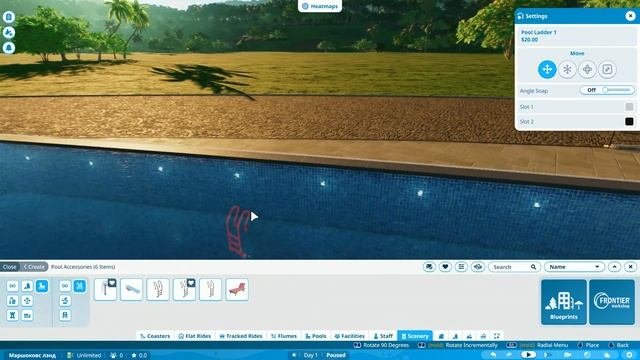Select the highlighted pool scenery category icon
Image resolution: width=640 pixels, height=360 pixels.
[x=42, y=286]
